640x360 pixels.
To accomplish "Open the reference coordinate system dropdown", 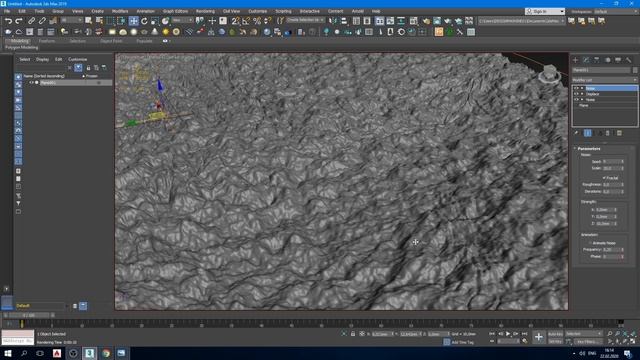I will point(182,20).
